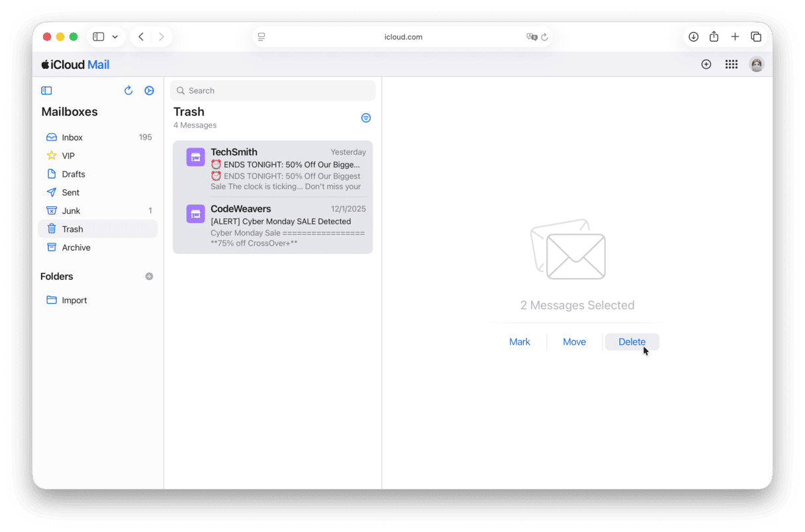The width and height of the screenshot is (805, 532).
Task: Click the compose new message plus icon
Action: pos(706,64)
